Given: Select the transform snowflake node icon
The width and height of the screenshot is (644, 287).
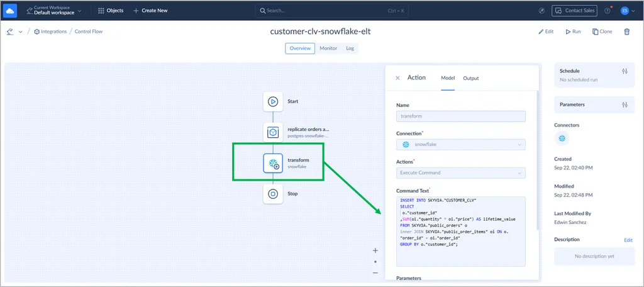Looking at the screenshot, I should point(273,163).
